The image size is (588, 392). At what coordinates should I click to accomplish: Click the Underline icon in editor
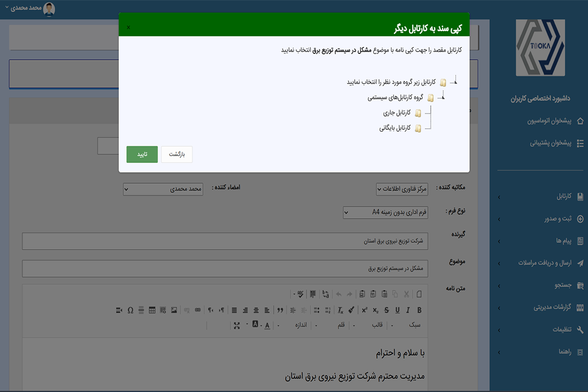click(x=397, y=311)
